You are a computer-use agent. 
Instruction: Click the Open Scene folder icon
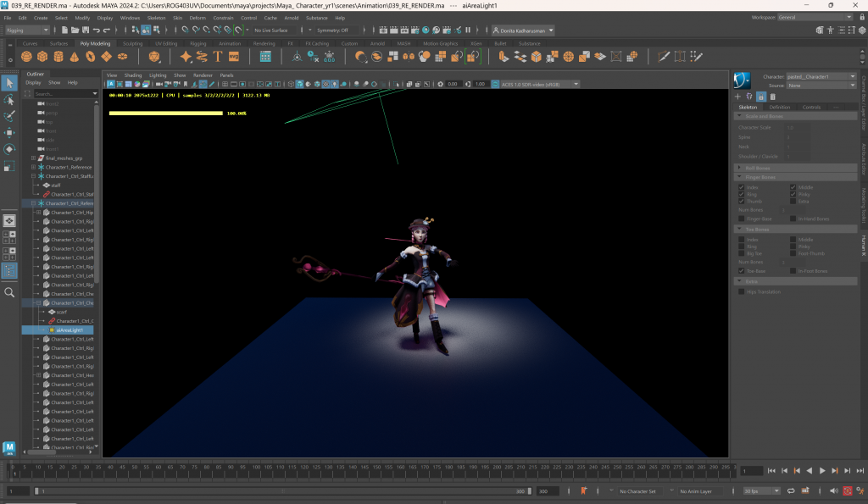tap(75, 30)
